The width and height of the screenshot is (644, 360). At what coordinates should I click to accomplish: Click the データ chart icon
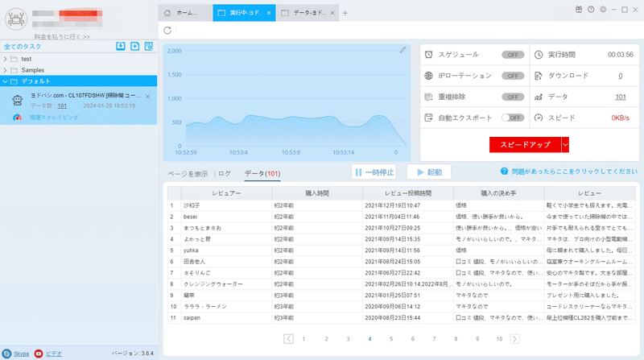[539, 97]
